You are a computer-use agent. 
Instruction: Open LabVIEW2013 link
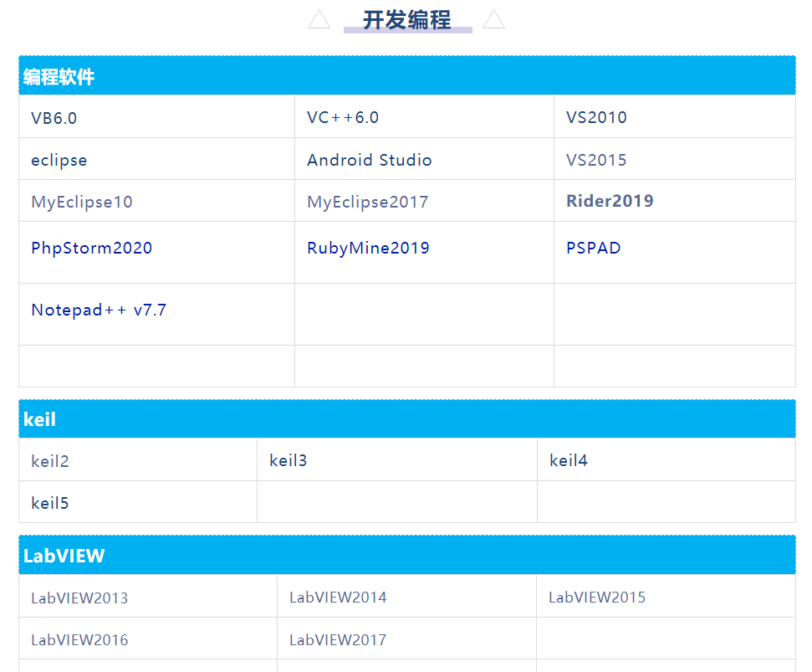click(79, 598)
